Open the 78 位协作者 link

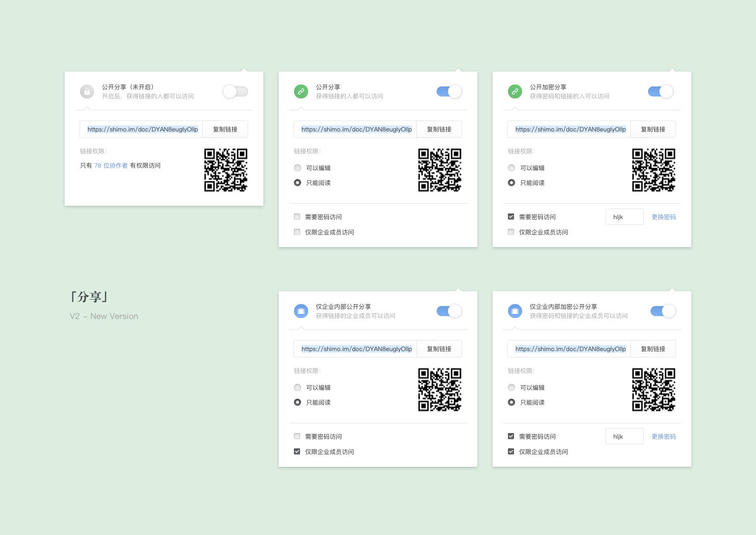coord(111,166)
